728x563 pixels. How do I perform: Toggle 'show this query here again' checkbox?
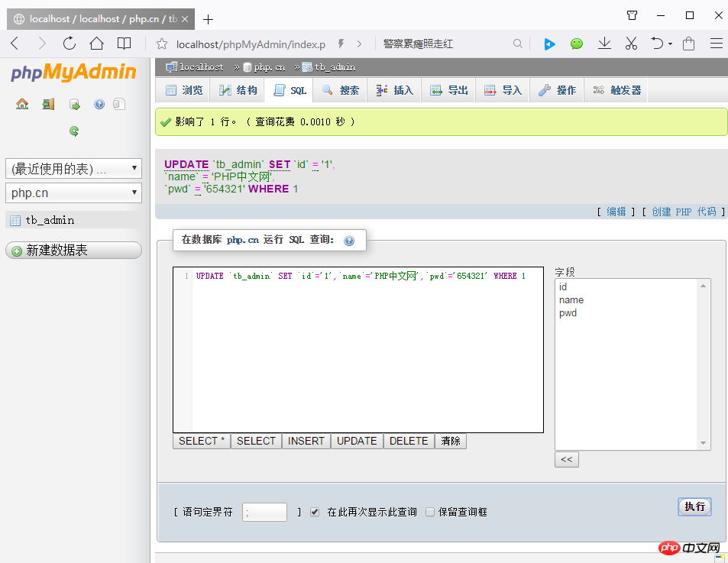click(315, 512)
